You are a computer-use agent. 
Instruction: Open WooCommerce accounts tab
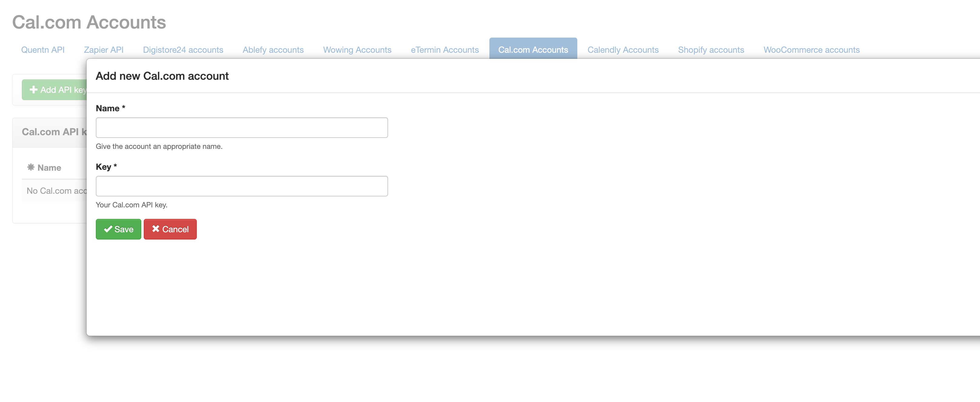point(811,50)
